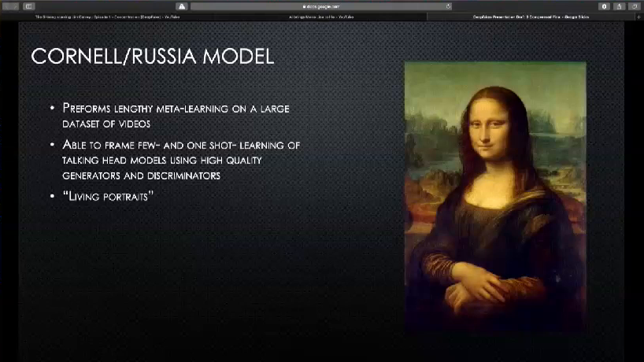Switch to the middle YouTube tab
The image size is (644, 362).
pyautogui.click(x=320, y=17)
